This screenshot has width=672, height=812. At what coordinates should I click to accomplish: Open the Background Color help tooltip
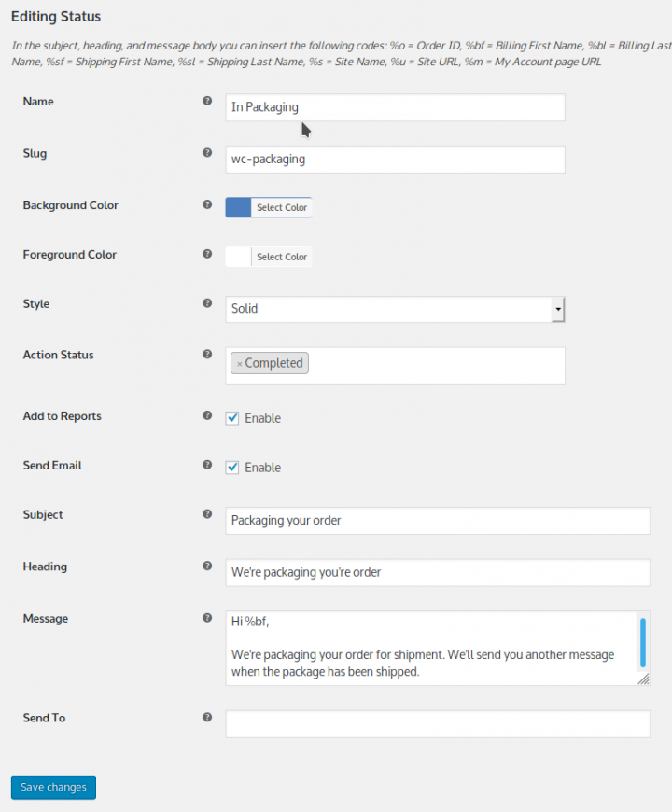coord(206,203)
